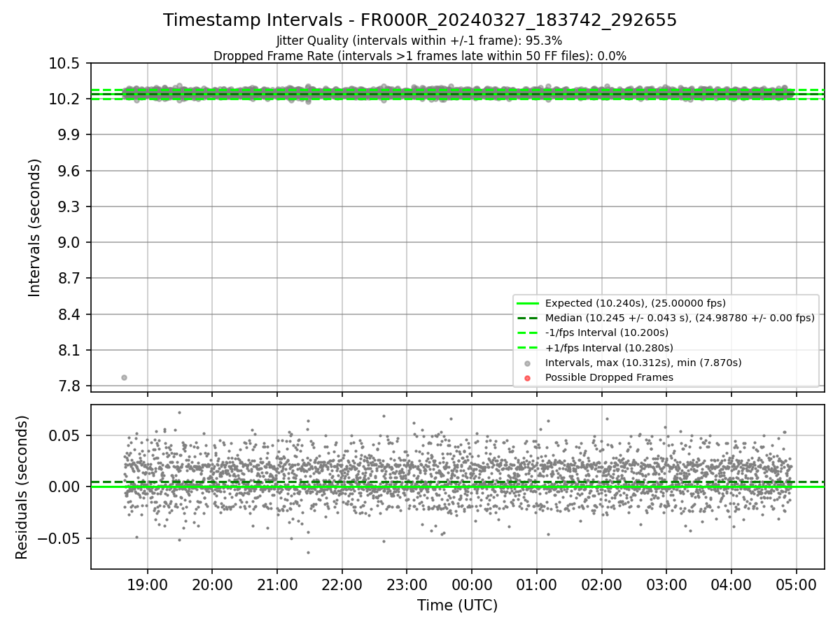Click the solid green 'Expected' legend line sample
This screenshot has height=630, width=840.
pos(528,303)
